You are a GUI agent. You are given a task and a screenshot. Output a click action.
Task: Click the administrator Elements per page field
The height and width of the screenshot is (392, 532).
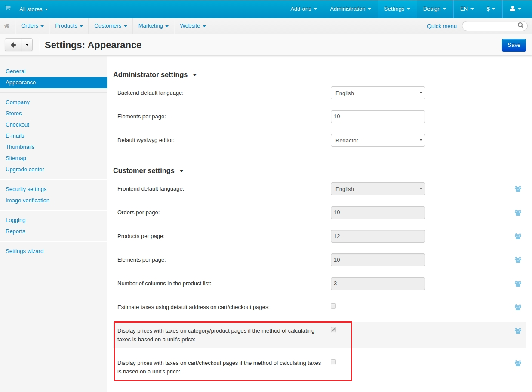click(x=378, y=117)
